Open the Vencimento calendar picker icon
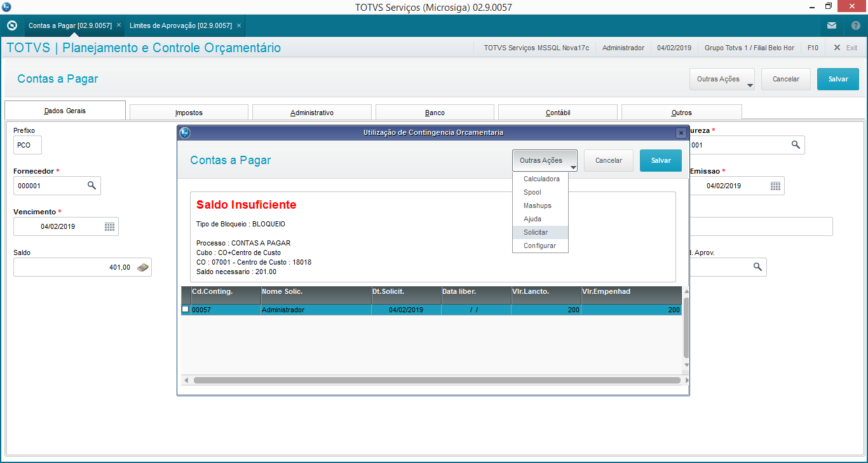Image resolution: width=868 pixels, height=463 pixels. [x=109, y=226]
